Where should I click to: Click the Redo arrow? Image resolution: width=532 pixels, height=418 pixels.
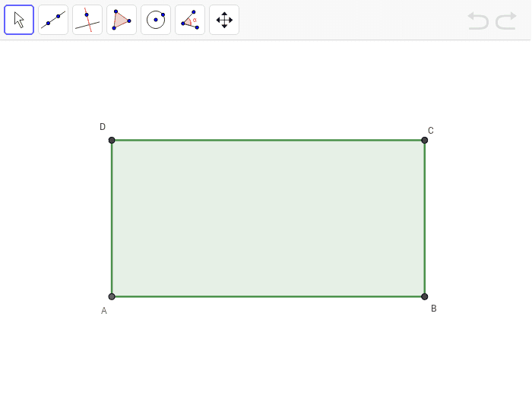(x=506, y=21)
